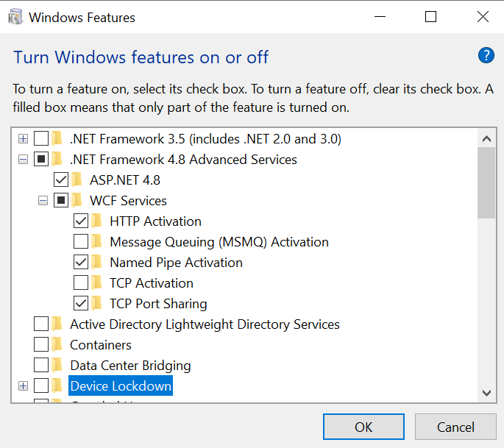Click the folder icon beside TCP Port Sharing
504x448 pixels.
[97, 304]
